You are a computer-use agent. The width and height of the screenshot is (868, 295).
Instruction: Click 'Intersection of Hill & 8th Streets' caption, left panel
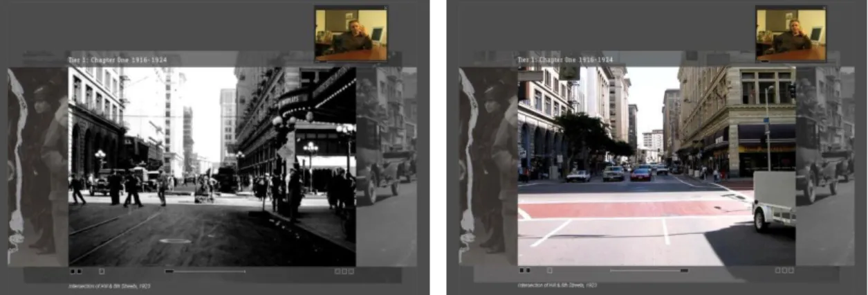click(x=110, y=285)
